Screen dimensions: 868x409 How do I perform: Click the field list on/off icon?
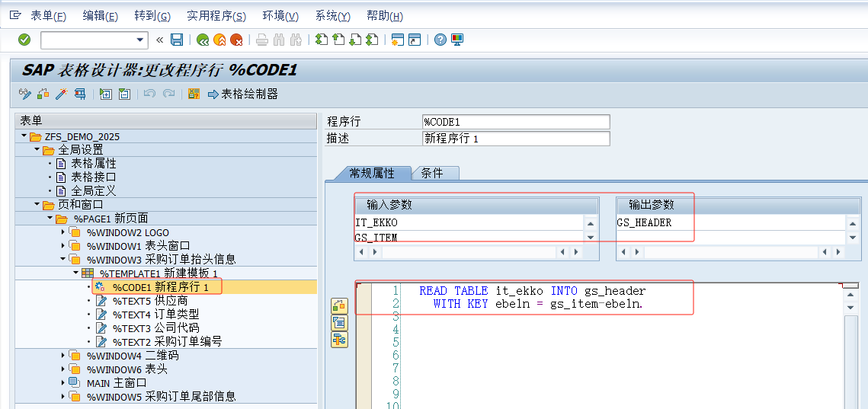[x=194, y=94]
